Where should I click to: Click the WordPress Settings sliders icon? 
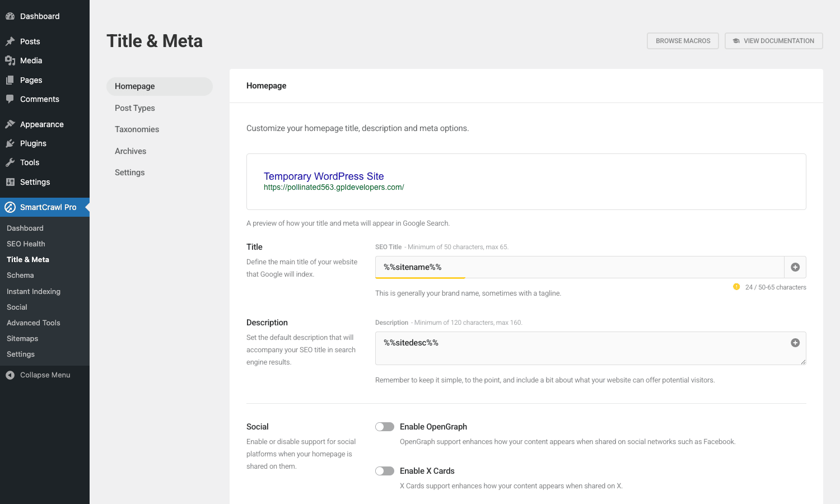(x=10, y=182)
